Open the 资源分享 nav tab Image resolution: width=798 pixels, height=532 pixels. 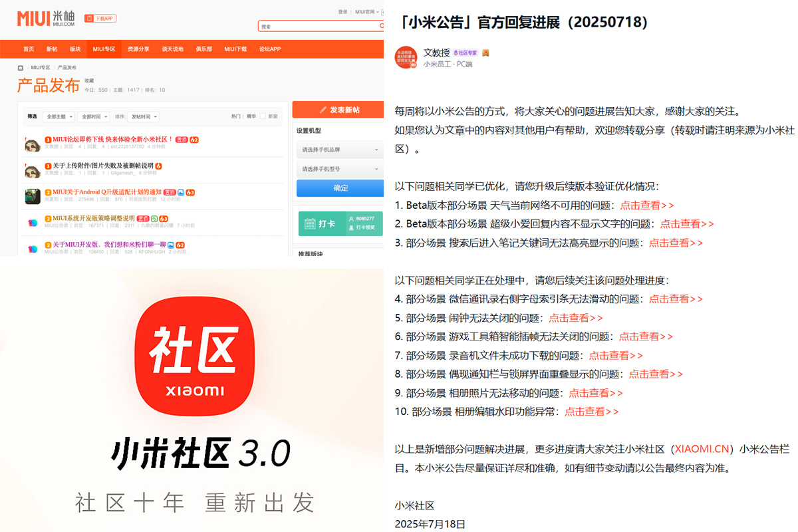[x=138, y=49]
